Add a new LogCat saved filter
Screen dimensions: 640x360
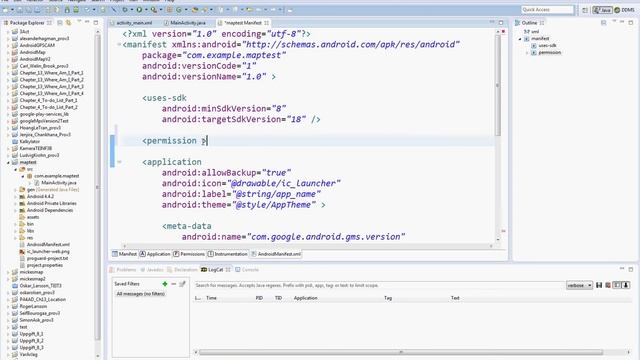tap(165, 284)
